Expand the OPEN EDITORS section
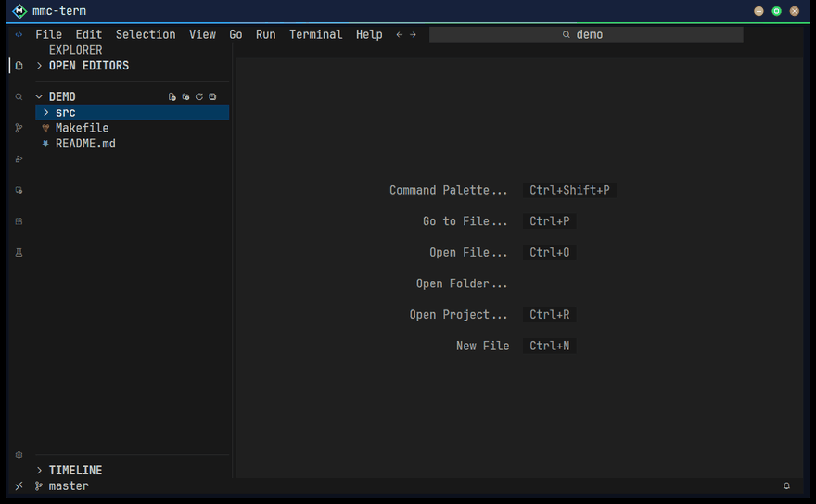Viewport: 816px width, 504px height. 39,66
